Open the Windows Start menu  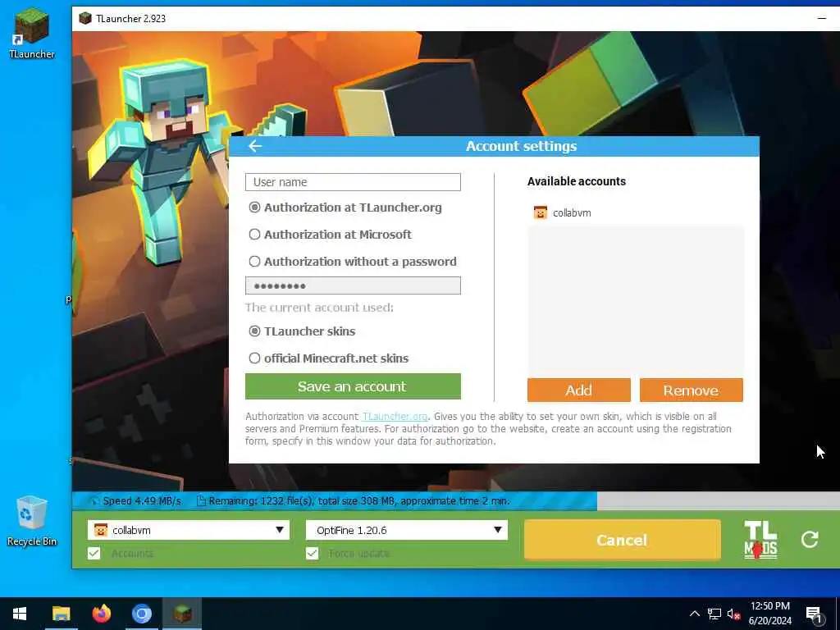point(20,614)
